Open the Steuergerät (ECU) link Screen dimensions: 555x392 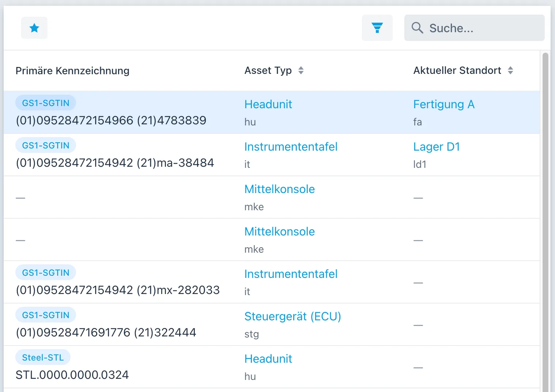pos(292,316)
